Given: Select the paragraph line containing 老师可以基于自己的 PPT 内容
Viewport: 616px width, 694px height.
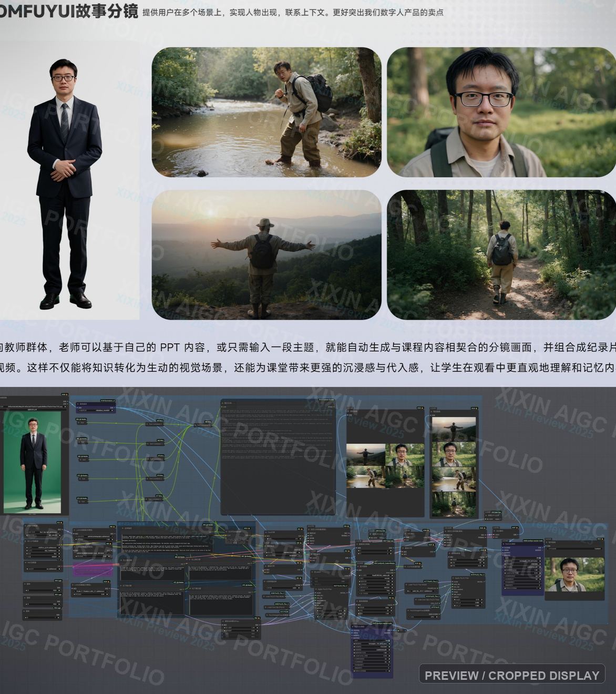Looking at the screenshot, I should pyautogui.click(x=308, y=347).
